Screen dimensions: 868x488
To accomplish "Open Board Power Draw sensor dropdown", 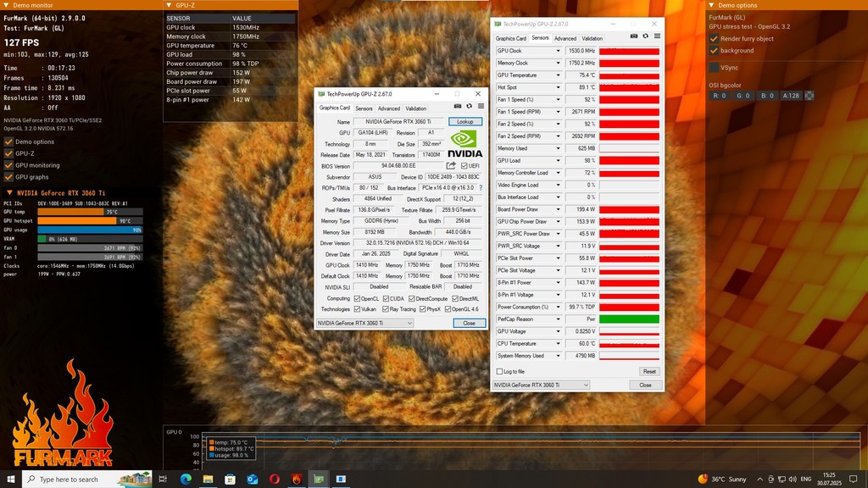I will tap(558, 209).
